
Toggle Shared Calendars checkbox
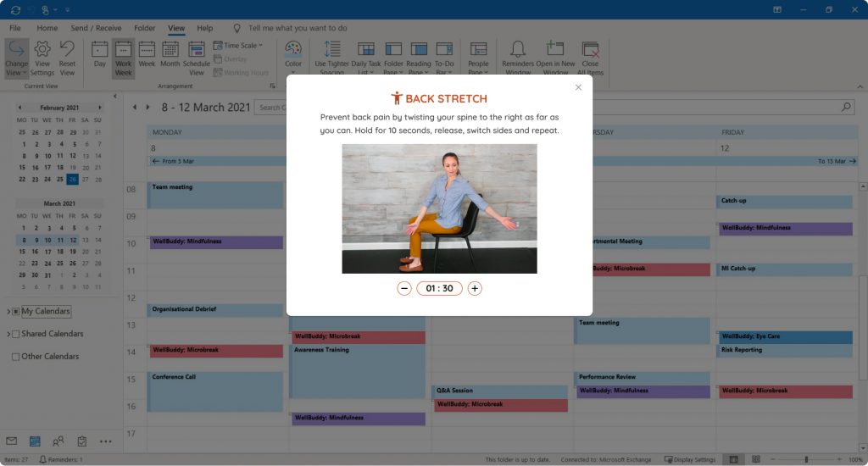16,335
